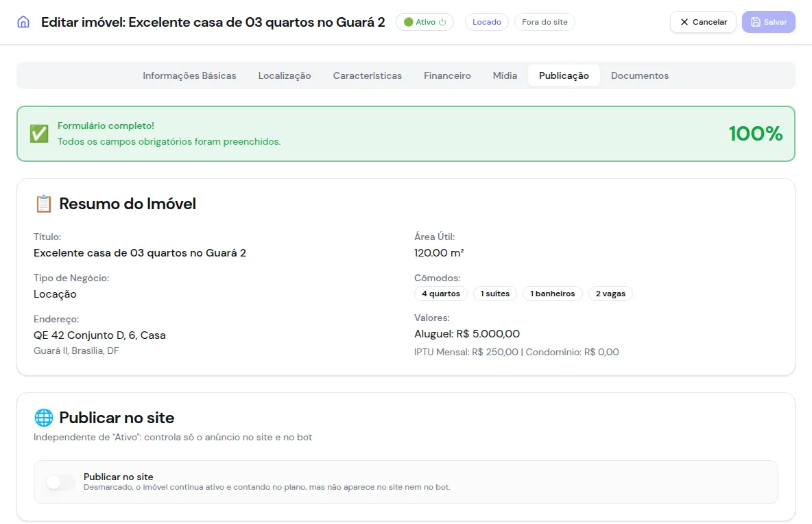Click the Fora do site status pill

545,22
